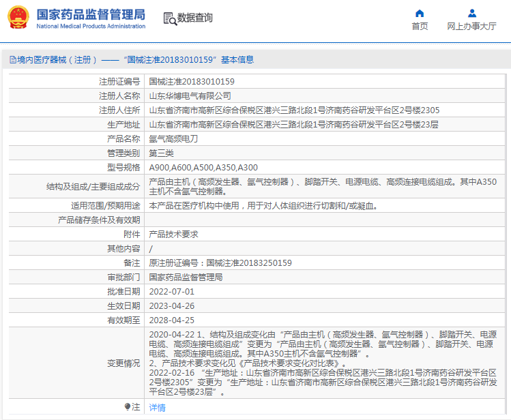511x420 pixels.
Task: Click the document icon before 境内医疗器械
Action: pos(13,60)
